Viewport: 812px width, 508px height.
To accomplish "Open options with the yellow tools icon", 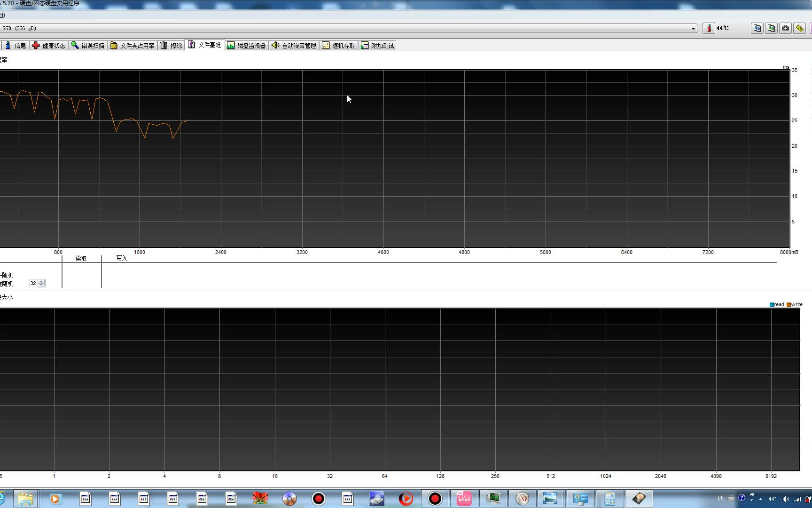I will click(799, 28).
